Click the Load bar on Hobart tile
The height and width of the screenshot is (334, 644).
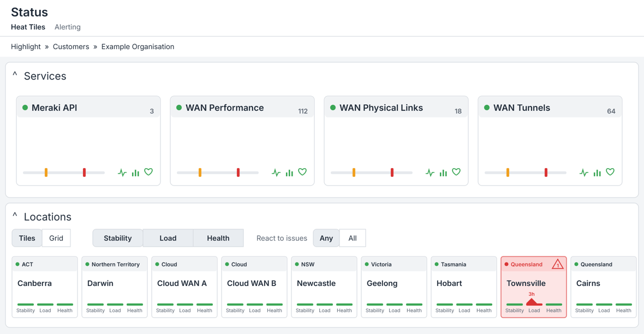(x=464, y=305)
